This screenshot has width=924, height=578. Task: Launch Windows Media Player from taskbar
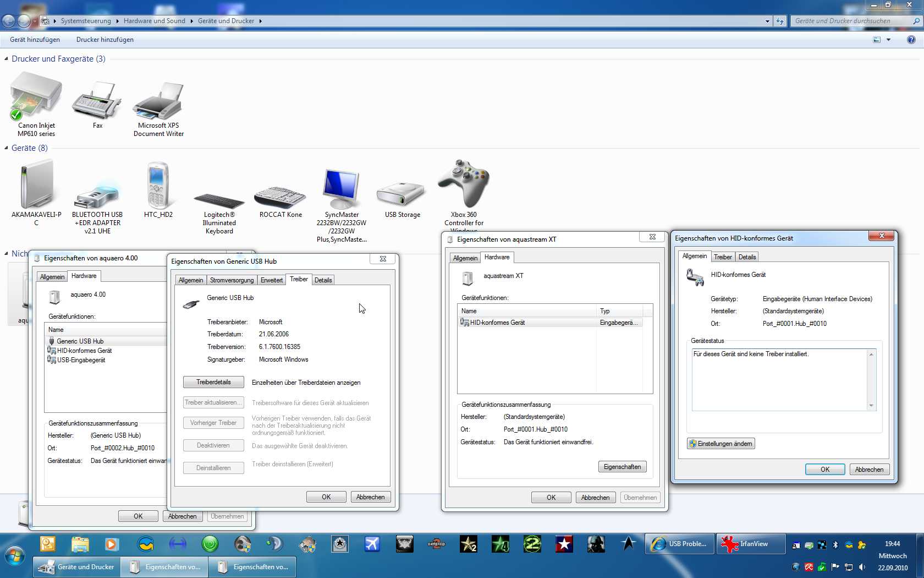pyautogui.click(x=112, y=544)
